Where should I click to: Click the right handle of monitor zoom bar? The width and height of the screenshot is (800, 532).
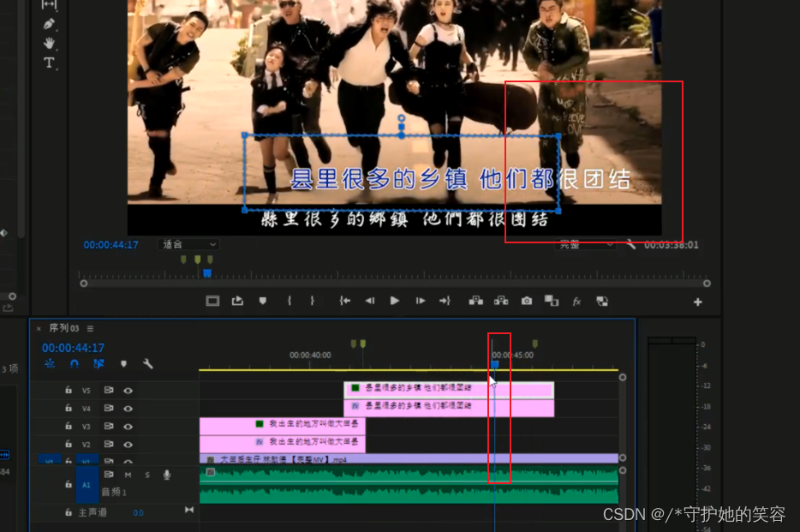tap(707, 284)
